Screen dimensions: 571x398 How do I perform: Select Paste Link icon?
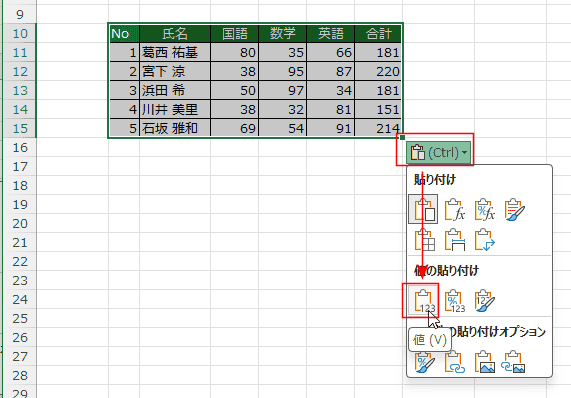pyautogui.click(x=454, y=362)
